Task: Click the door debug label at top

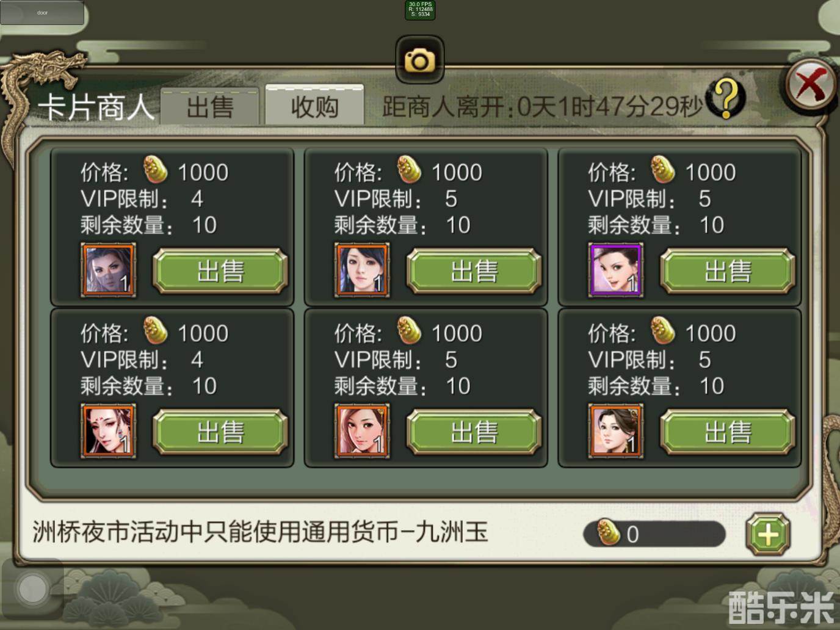Action: point(42,12)
